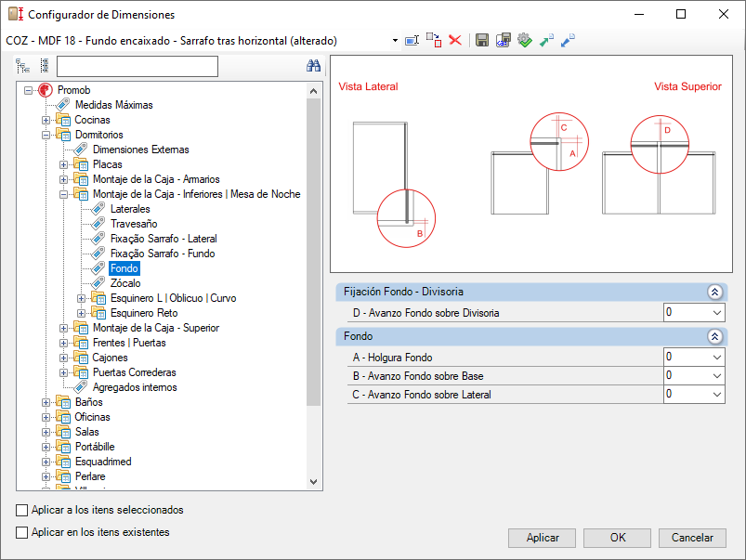The height and width of the screenshot is (560, 746).
Task: Select Esquinero L | Oblicuo | Curvo item
Action: pyautogui.click(x=173, y=298)
